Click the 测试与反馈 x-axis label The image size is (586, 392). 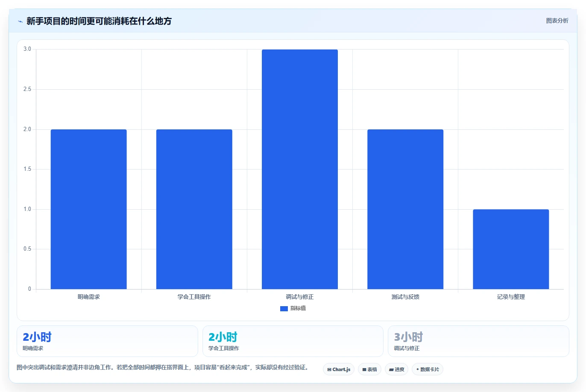405,297
